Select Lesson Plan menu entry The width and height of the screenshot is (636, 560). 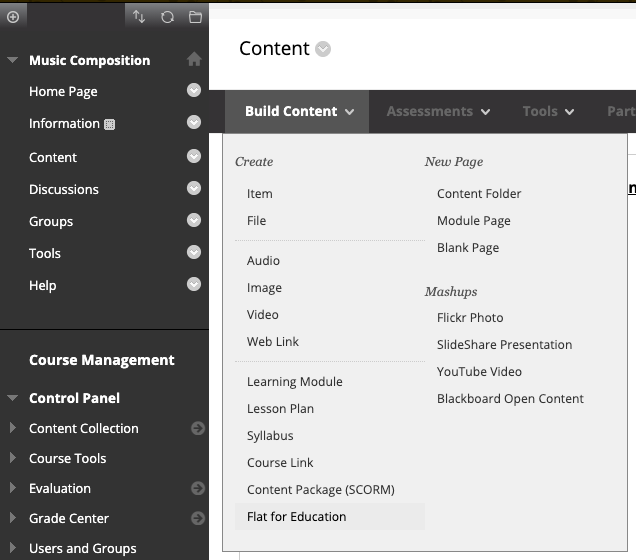coord(280,409)
